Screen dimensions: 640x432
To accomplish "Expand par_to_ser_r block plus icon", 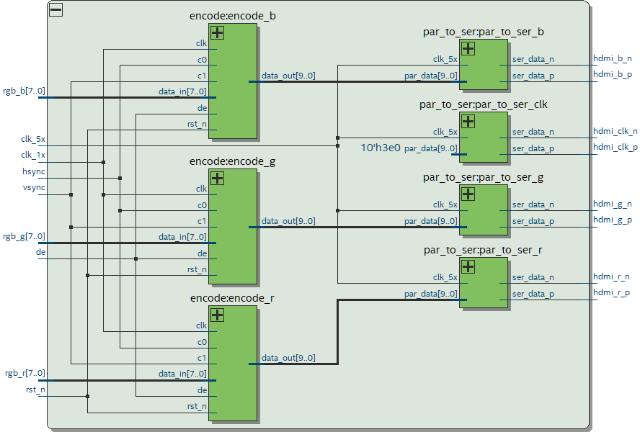I will (x=468, y=267).
